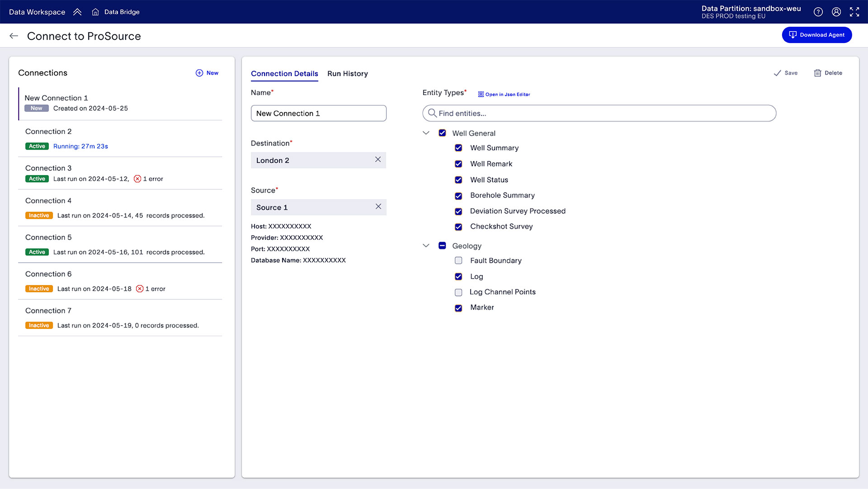Click the Database Name text line

point(298,260)
